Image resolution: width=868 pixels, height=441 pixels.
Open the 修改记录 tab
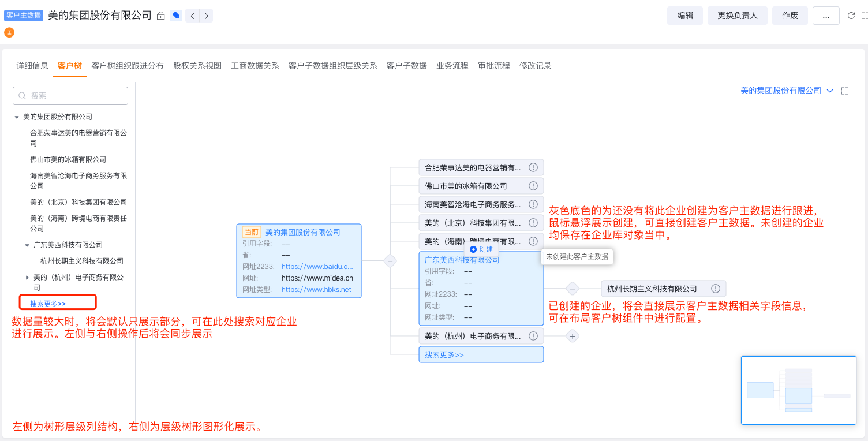coord(536,66)
